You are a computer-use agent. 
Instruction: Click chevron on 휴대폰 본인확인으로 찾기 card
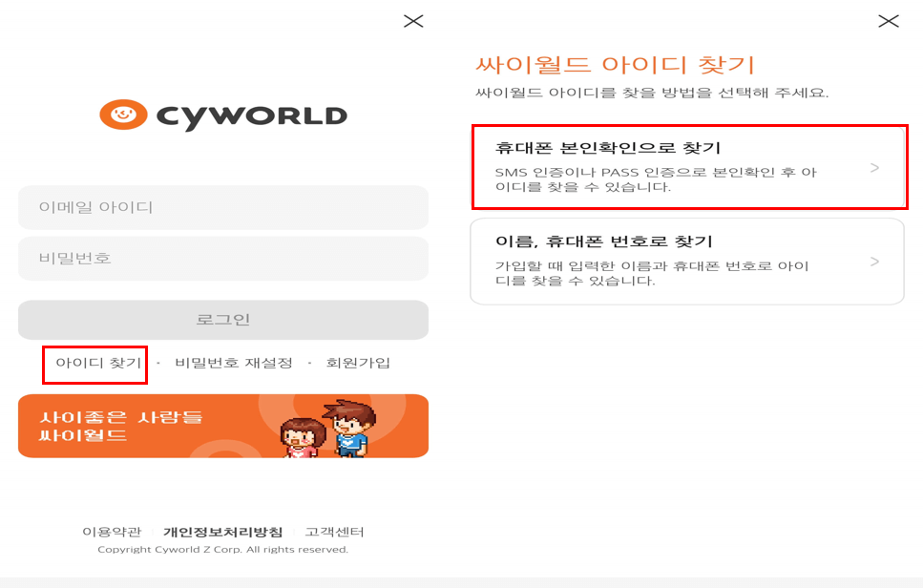point(874,168)
